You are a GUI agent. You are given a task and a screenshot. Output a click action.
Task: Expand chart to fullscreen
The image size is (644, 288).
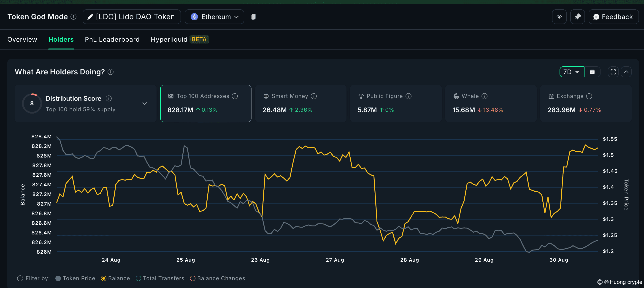click(x=613, y=72)
